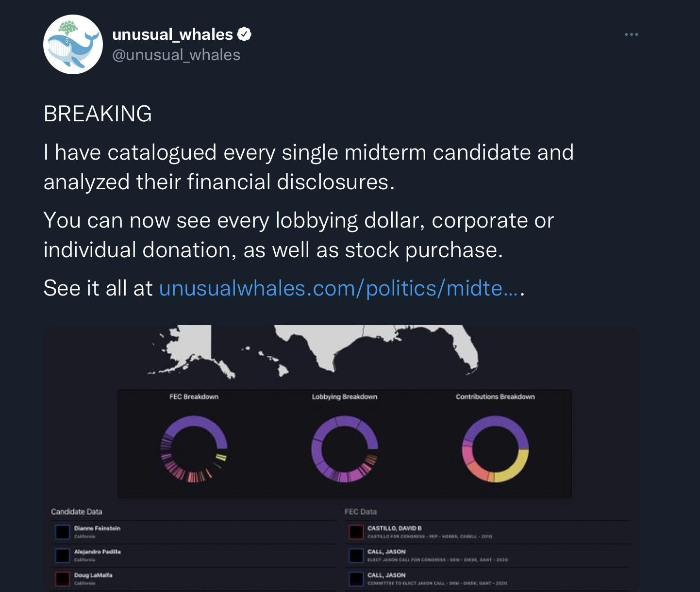Click the CASTILLO, DAVID B thumbnail square
This screenshot has height=592, width=700.
point(356,532)
